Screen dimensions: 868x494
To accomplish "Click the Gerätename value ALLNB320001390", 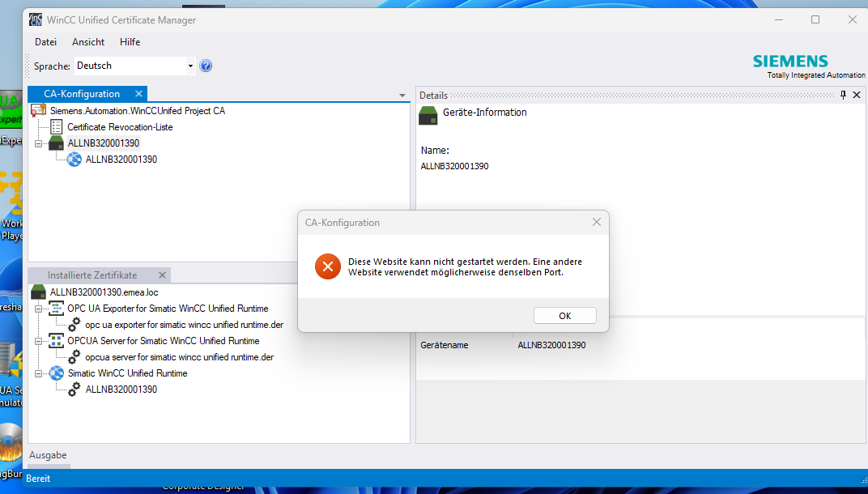I will [x=551, y=345].
